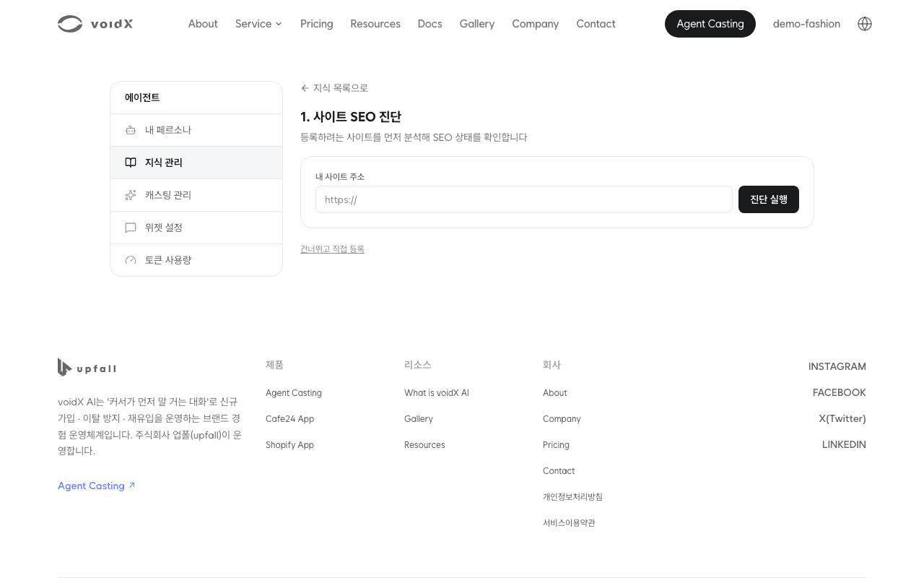Click the blue Agent Casting footer link
This screenshot has width=924, height=578.
pos(97,486)
